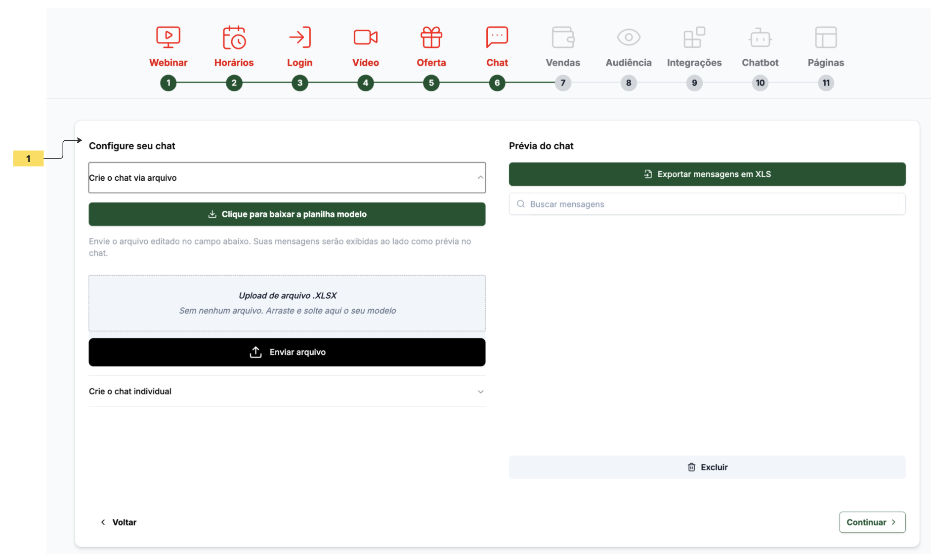Jump to step number 10 circle

(760, 83)
